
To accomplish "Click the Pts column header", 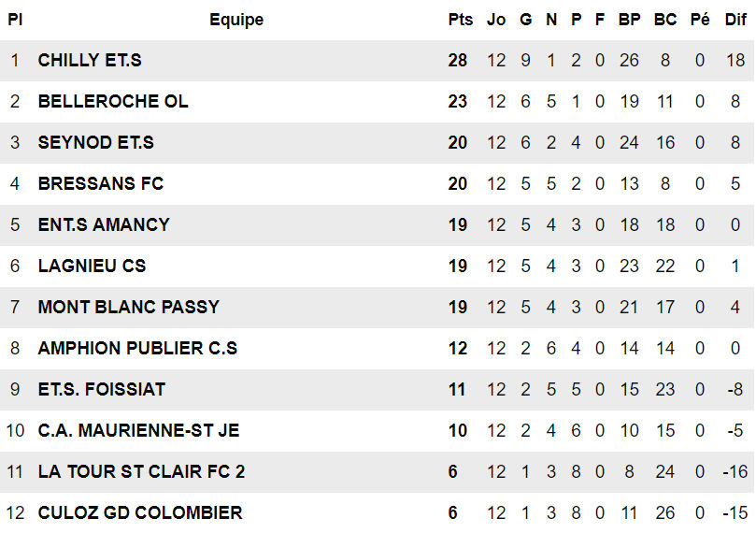I will (460, 20).
